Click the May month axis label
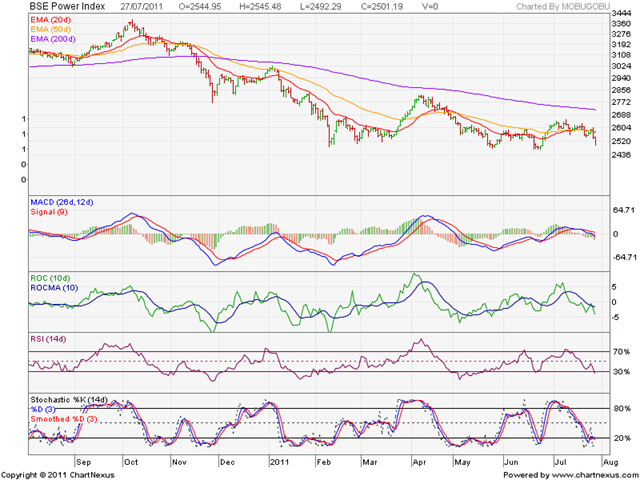This screenshot has width=640, height=480. click(x=463, y=462)
